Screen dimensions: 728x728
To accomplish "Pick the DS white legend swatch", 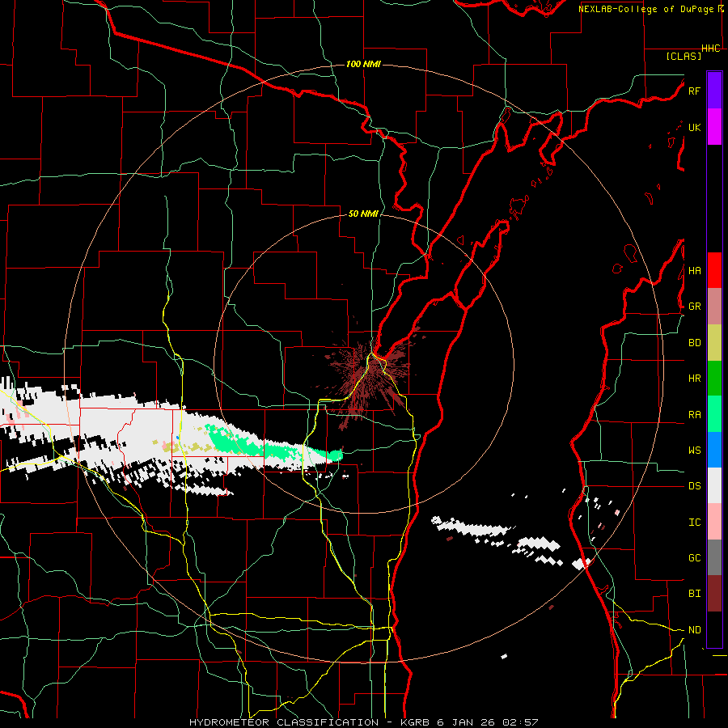I will tap(714, 485).
